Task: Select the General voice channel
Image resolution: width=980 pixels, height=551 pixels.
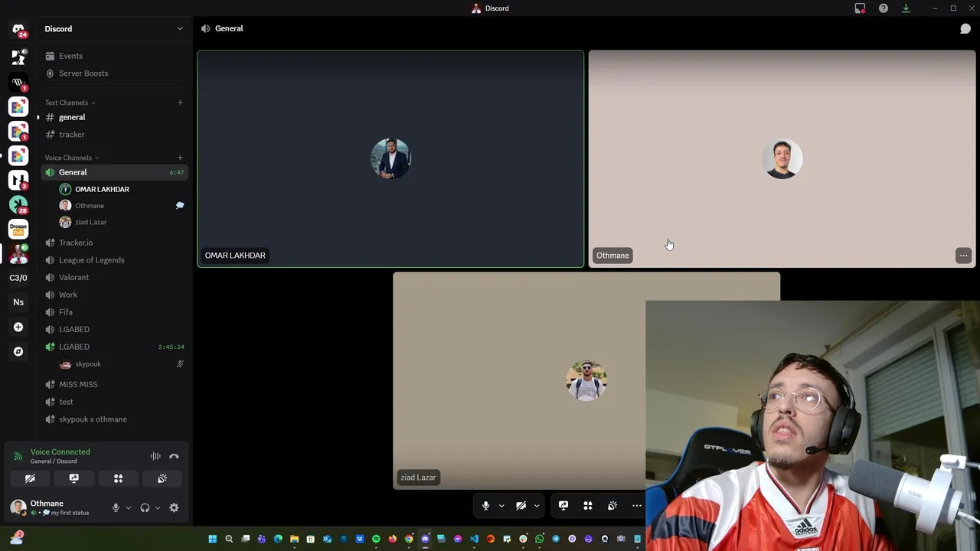Action: (x=114, y=172)
